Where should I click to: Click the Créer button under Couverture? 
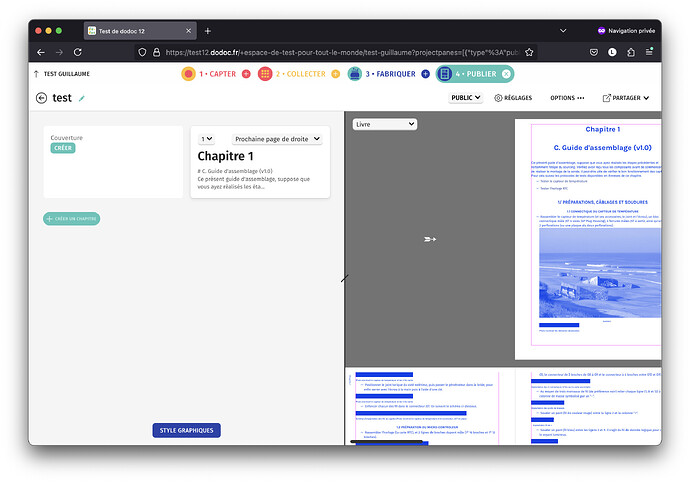coord(63,148)
